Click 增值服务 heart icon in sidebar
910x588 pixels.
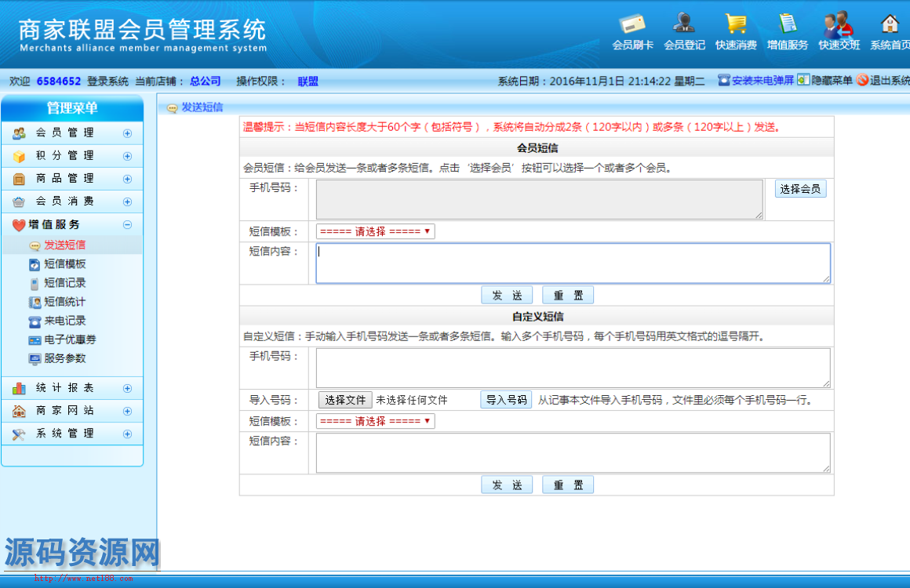19,225
